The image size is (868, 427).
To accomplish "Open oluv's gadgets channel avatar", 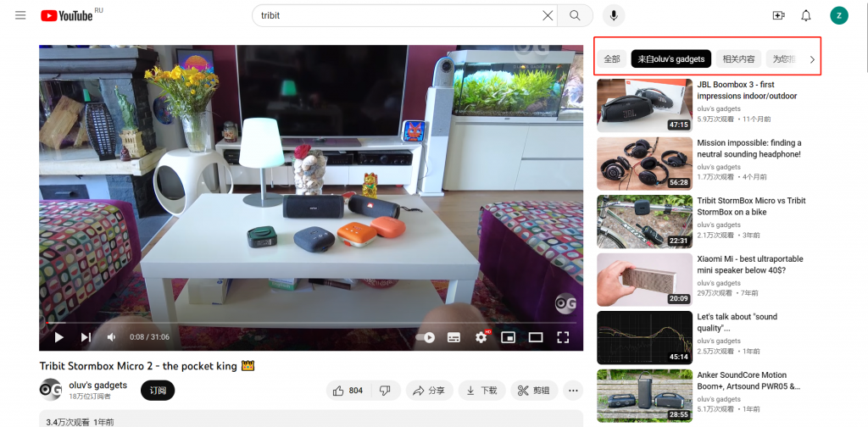I will tap(50, 390).
